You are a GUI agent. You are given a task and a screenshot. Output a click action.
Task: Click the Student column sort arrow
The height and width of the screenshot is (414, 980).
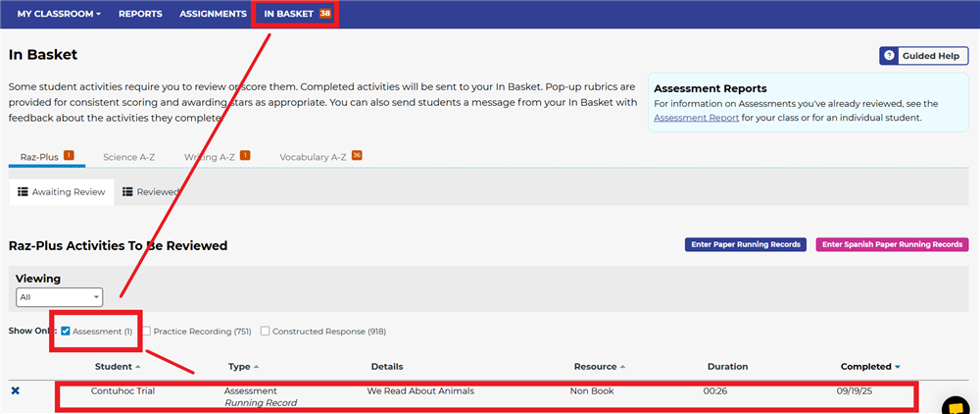[x=136, y=367]
